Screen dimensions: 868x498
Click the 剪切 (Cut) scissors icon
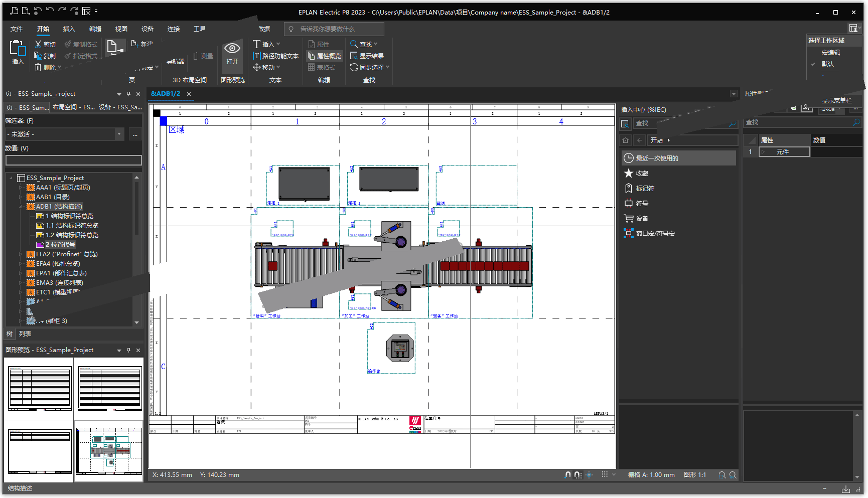point(38,44)
